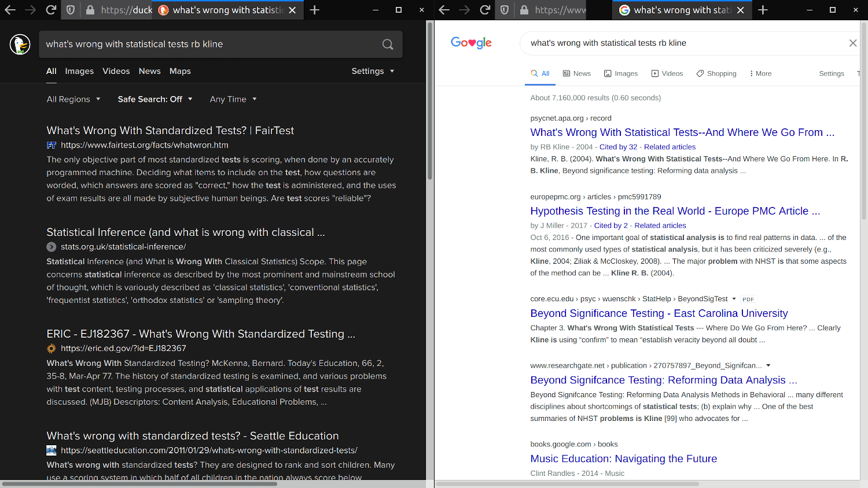Close the Google results tab
This screenshot has width=868, height=488.
tap(740, 10)
